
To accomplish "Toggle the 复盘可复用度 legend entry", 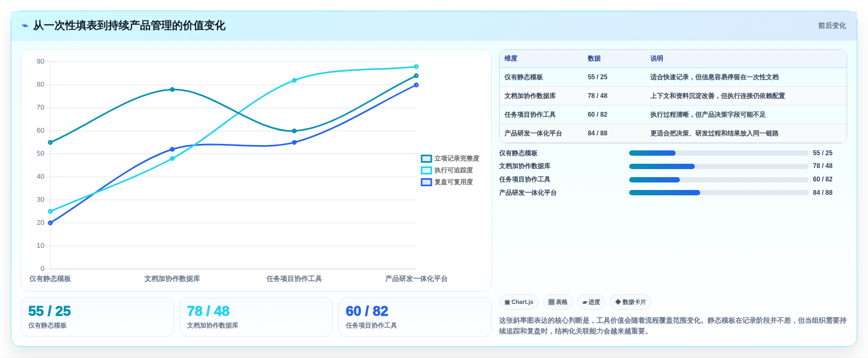I will click(447, 182).
